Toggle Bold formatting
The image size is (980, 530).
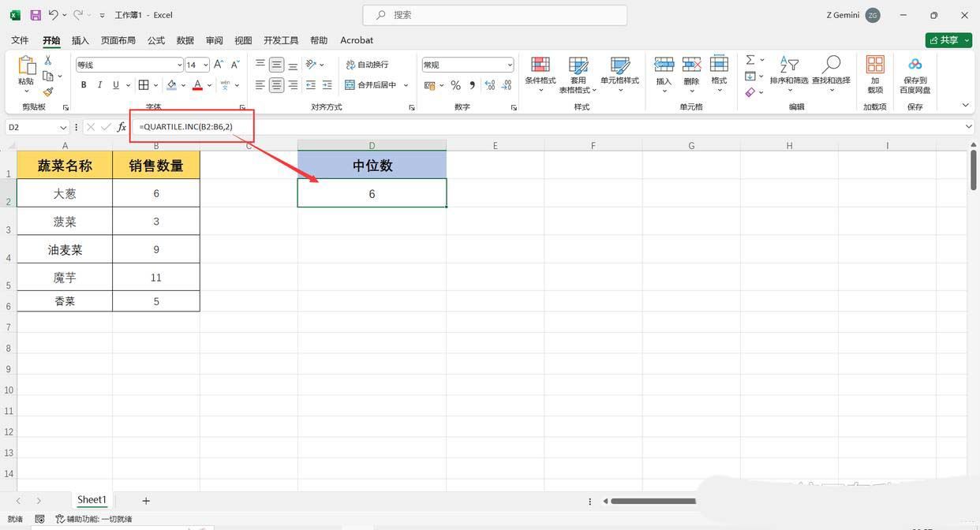point(84,85)
